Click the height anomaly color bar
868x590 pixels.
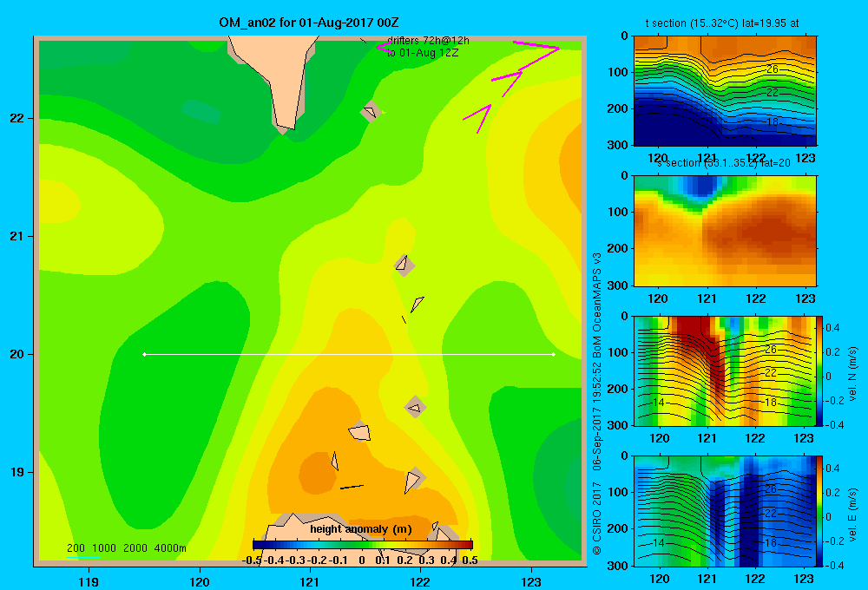click(363, 545)
